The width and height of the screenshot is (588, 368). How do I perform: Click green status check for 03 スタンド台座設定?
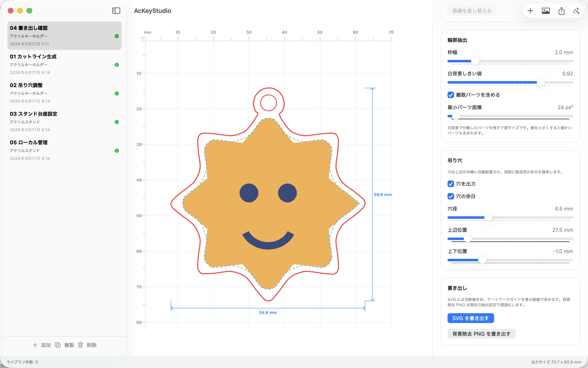pyautogui.click(x=117, y=122)
